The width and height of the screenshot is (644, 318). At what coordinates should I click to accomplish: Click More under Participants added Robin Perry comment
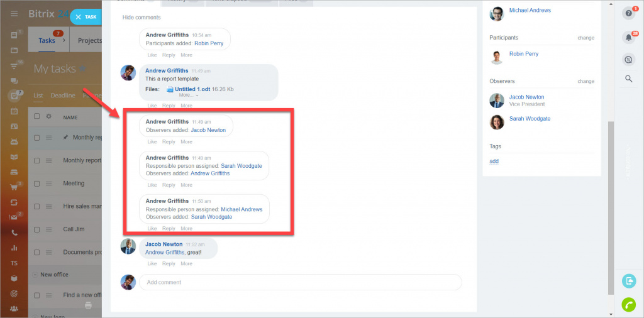click(186, 55)
